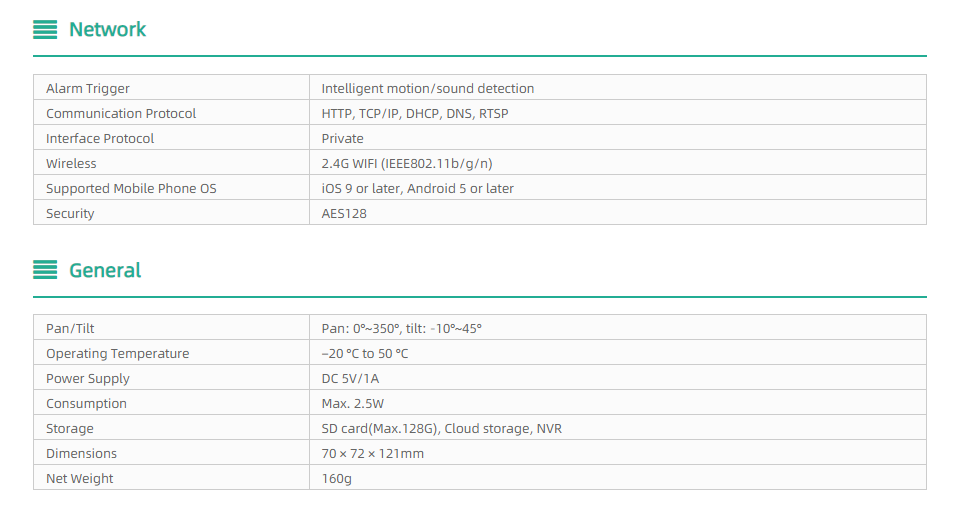Click the Interface Protocol Private value

tap(342, 138)
